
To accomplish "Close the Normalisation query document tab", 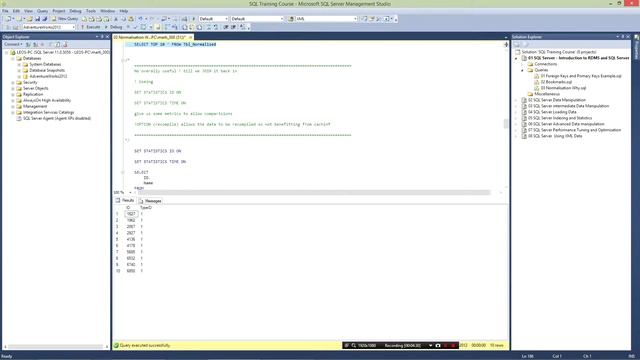I will coord(190,37).
